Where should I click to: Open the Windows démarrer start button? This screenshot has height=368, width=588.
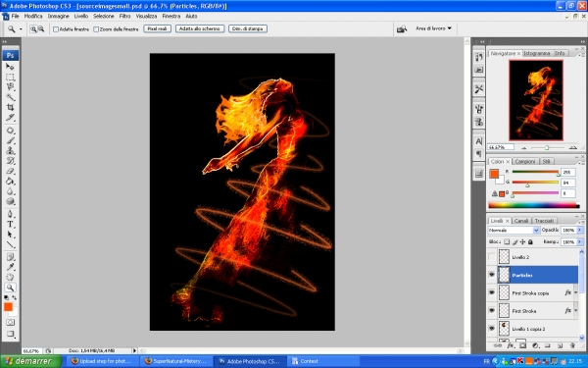pyautogui.click(x=30, y=361)
